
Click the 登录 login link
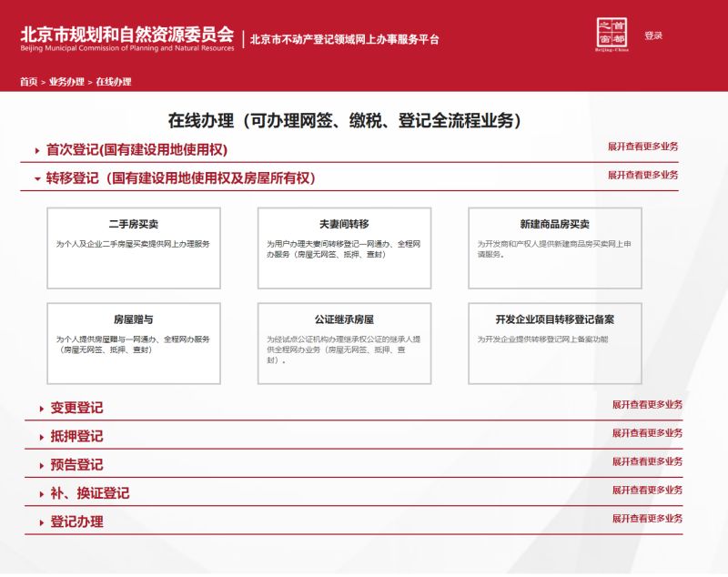[652, 35]
